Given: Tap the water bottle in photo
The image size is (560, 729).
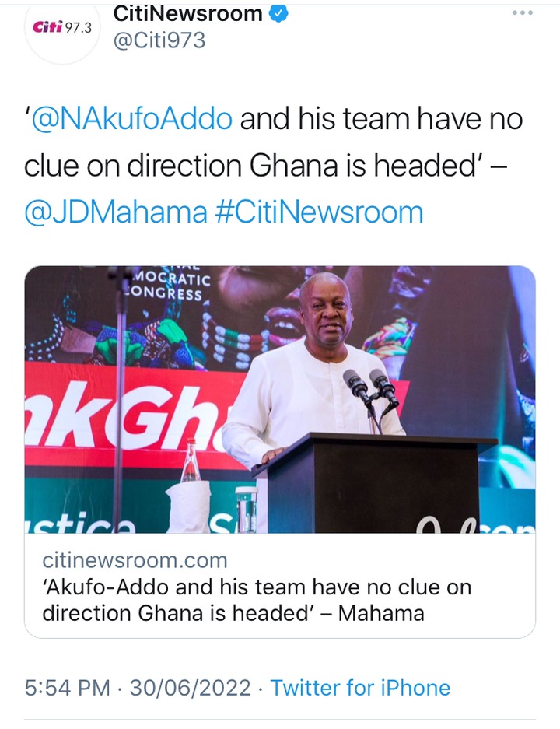Looking at the screenshot, I should tap(190, 461).
